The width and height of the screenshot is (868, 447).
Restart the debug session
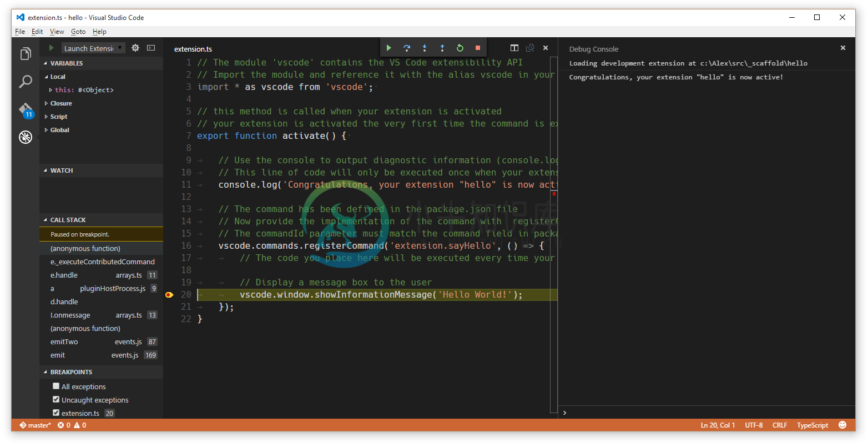[460, 48]
